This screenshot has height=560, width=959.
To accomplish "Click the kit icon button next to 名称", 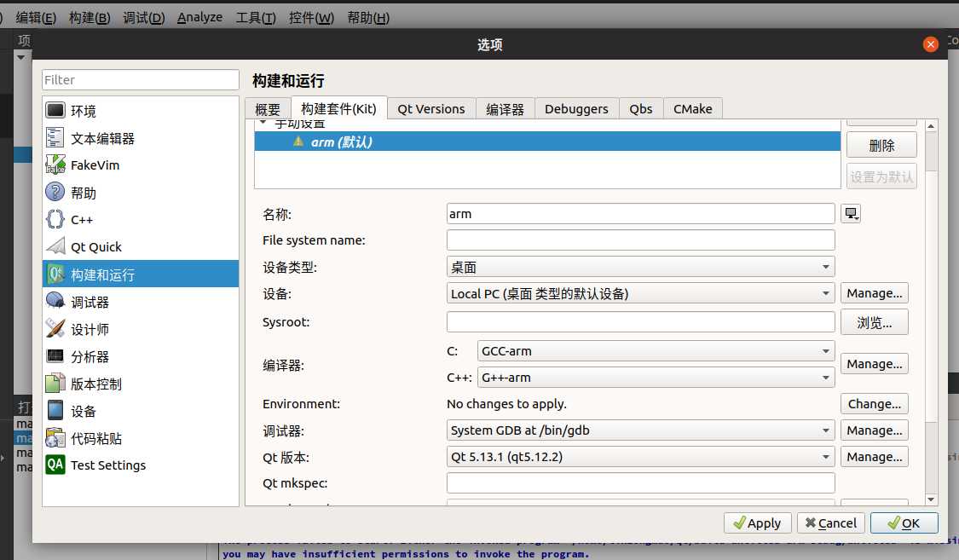I will (x=851, y=213).
